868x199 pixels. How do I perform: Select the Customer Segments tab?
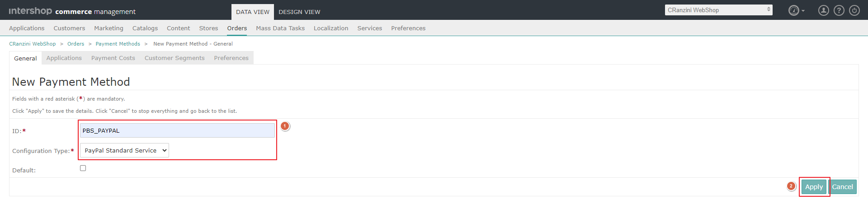175,58
